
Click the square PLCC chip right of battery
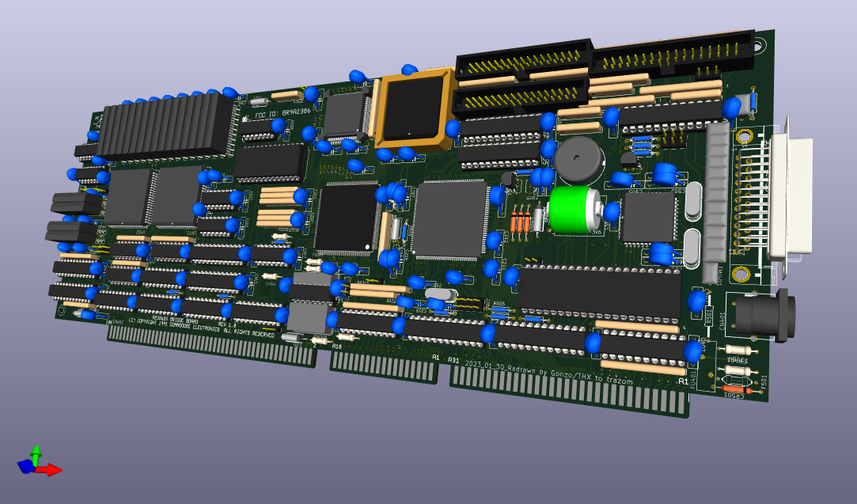coord(649,218)
